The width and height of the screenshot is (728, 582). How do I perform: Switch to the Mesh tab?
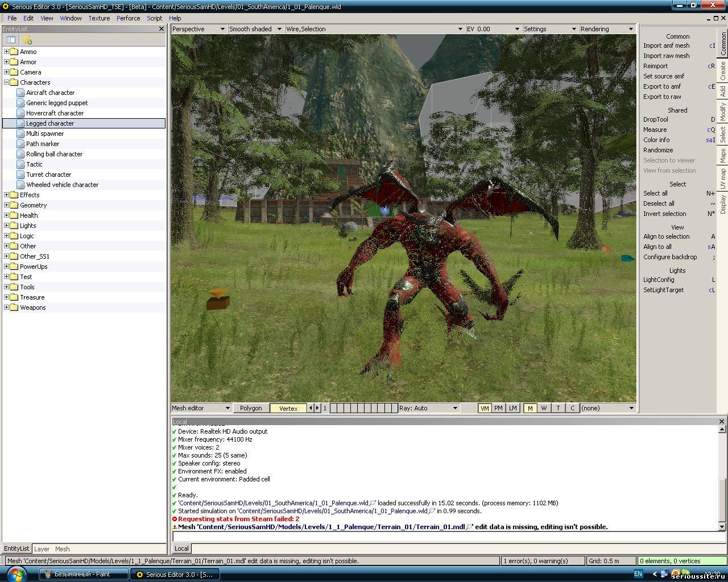(63, 549)
